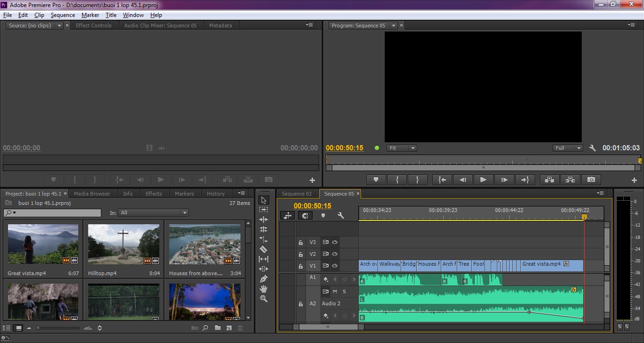Pick the Hand tool

[264, 289]
